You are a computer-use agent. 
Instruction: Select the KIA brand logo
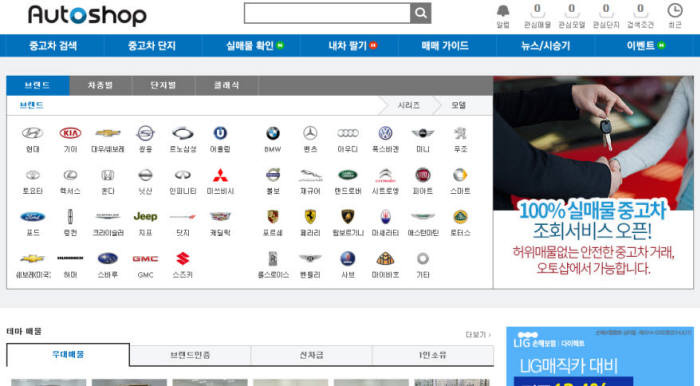(70, 133)
